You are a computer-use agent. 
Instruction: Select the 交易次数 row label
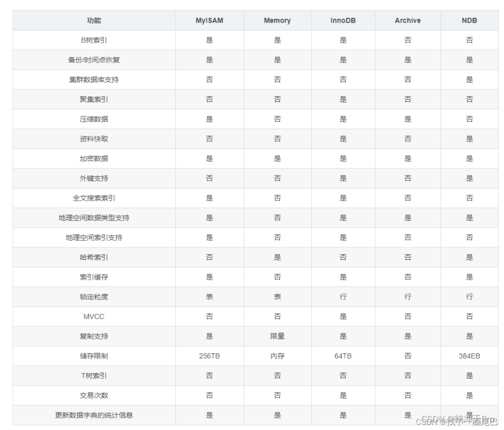click(94, 396)
